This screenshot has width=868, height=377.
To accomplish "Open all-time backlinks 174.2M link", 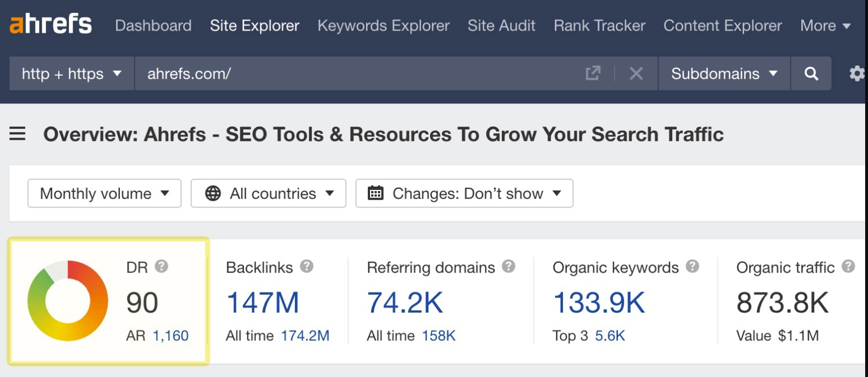I will pyautogui.click(x=305, y=336).
